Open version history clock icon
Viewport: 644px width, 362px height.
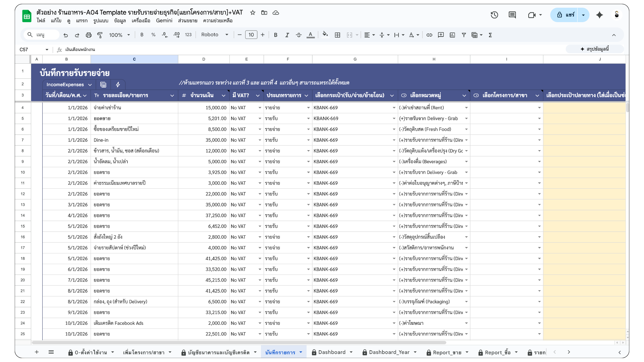point(494,15)
